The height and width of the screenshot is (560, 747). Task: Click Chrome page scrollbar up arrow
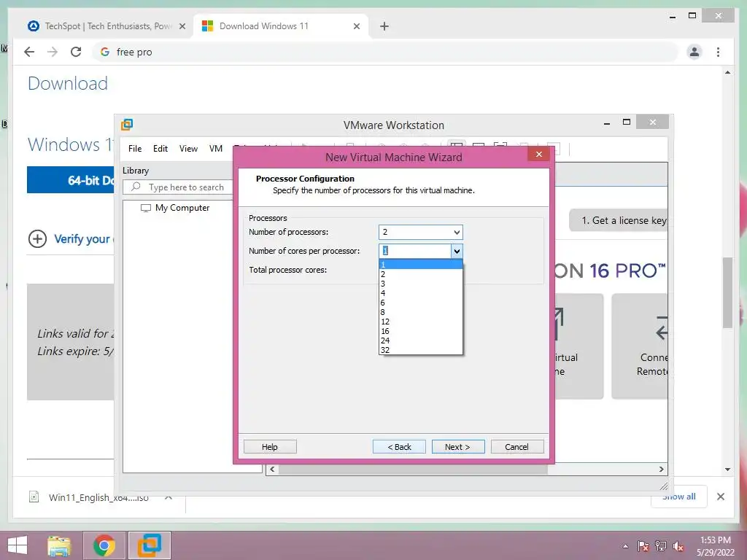coord(727,72)
